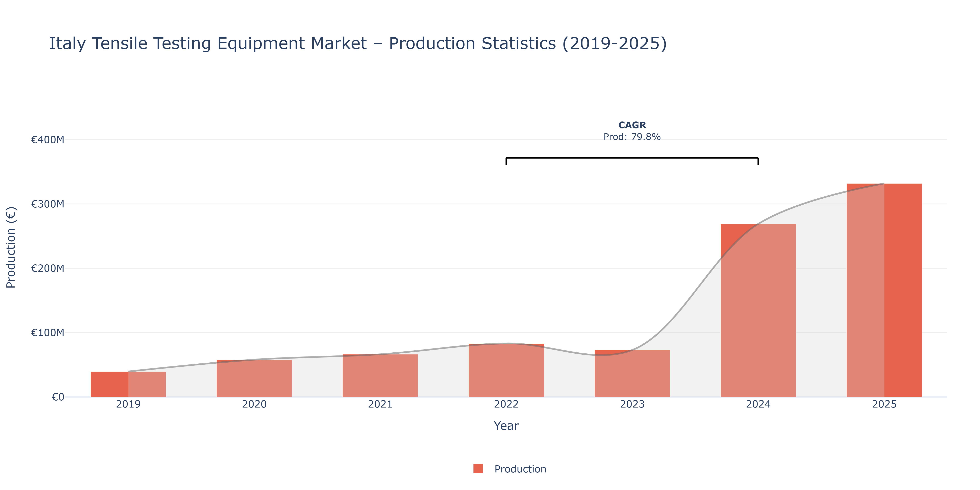Screen dimensions: 980x490
Task: Click the 2019 production bar
Action: click(x=128, y=384)
